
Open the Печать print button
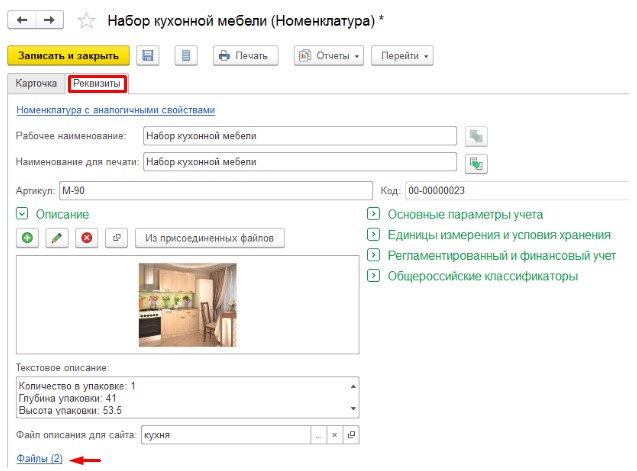click(246, 56)
